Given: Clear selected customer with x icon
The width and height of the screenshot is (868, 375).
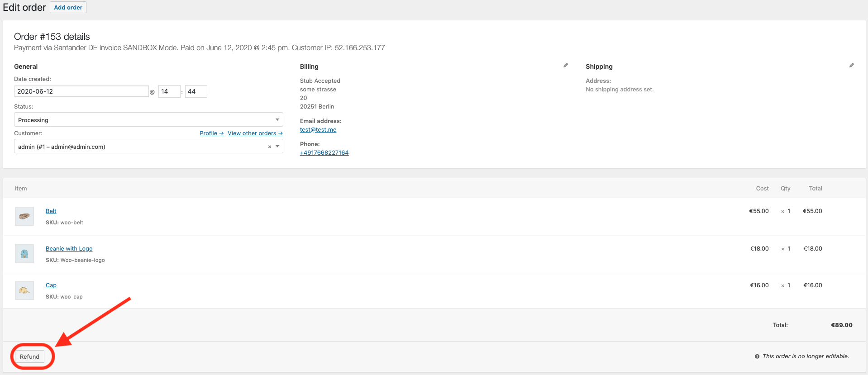Looking at the screenshot, I should point(270,147).
